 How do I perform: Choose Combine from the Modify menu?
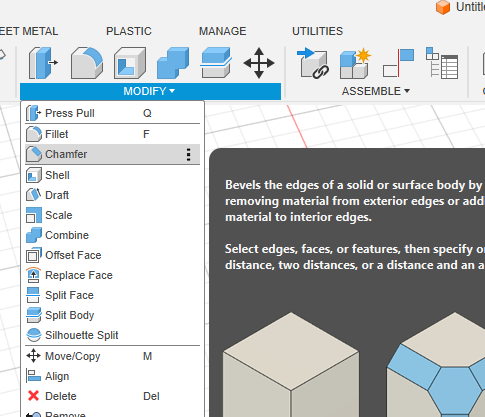coord(113,235)
